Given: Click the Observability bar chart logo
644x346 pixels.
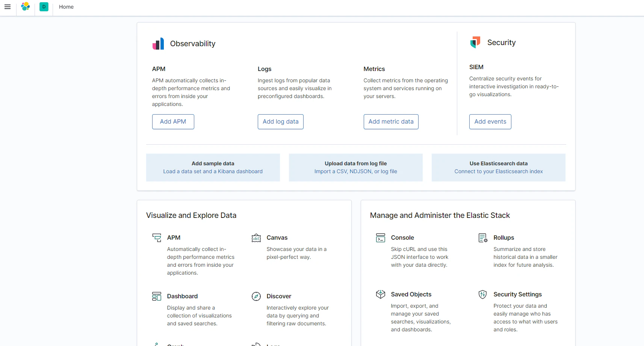Looking at the screenshot, I should (x=158, y=44).
